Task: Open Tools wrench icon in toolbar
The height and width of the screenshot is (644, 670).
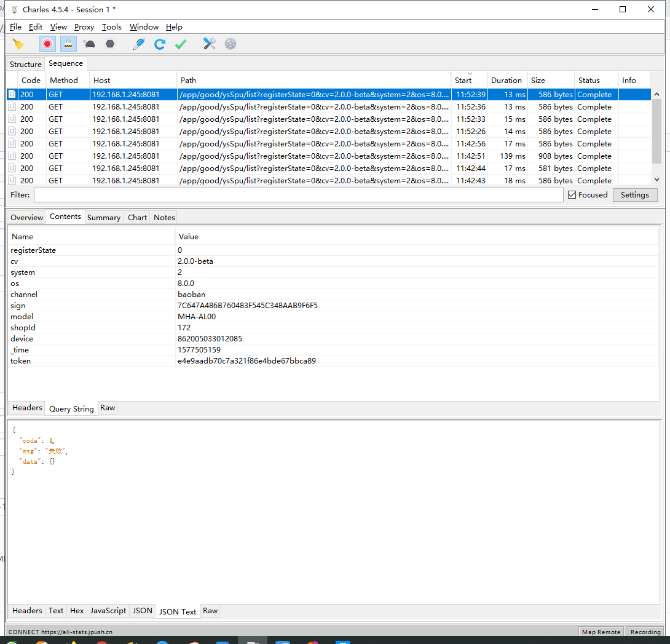Action: [x=210, y=44]
